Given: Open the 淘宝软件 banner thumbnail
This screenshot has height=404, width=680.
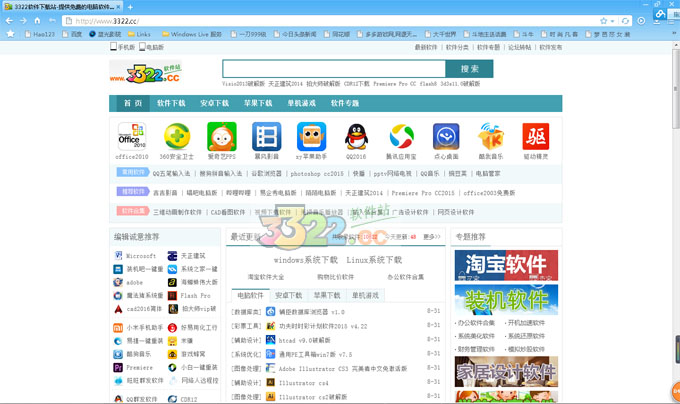Looking at the screenshot, I should (505, 265).
